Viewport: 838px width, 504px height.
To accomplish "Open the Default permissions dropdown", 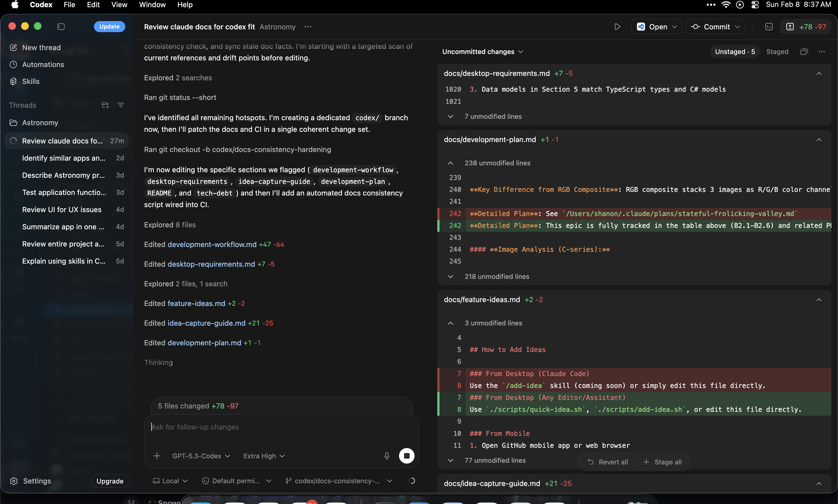I will pos(236,480).
